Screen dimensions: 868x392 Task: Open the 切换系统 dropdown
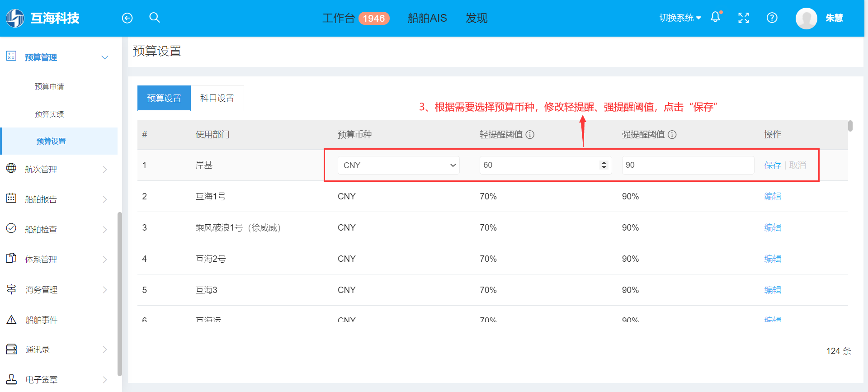coord(680,18)
